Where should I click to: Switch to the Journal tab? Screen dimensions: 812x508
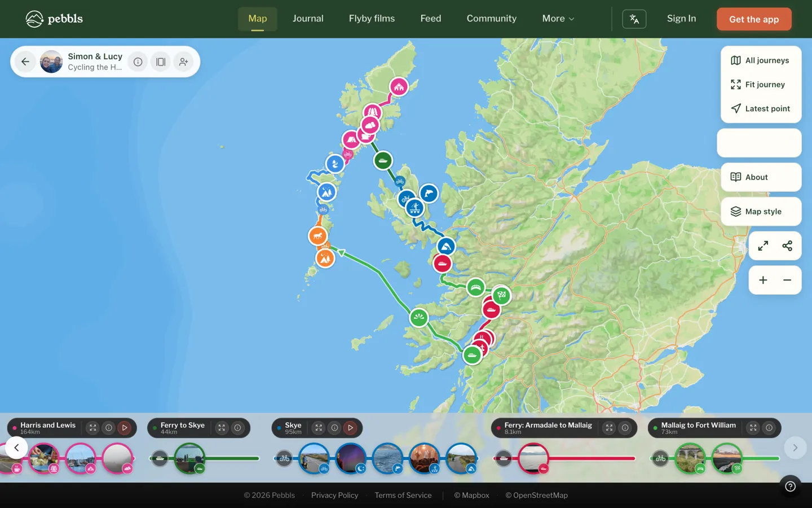[x=308, y=19]
